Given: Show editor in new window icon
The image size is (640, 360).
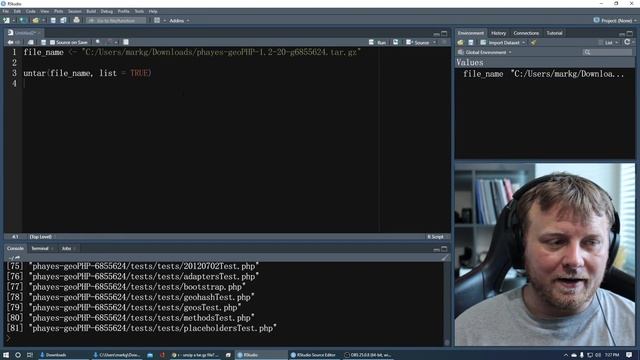Looking at the screenshot, I should (x=31, y=42).
